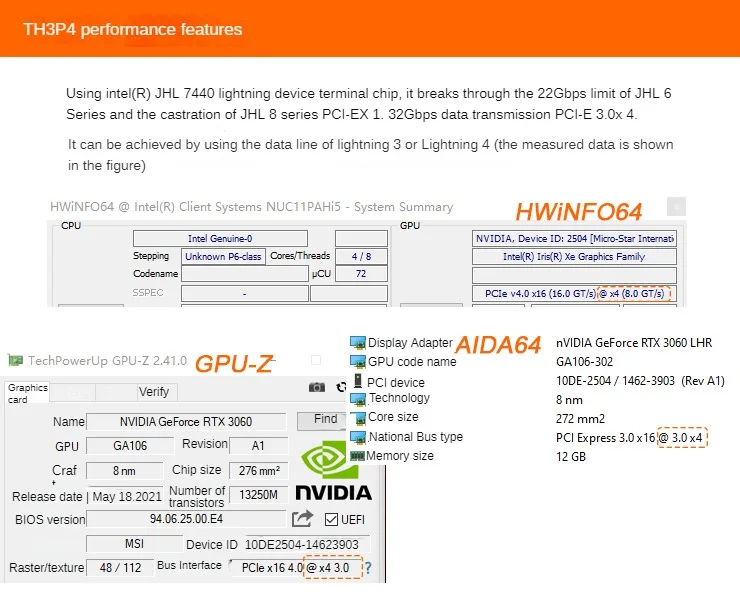Click the National Bus type row icon
740x600 pixels.
[359, 438]
